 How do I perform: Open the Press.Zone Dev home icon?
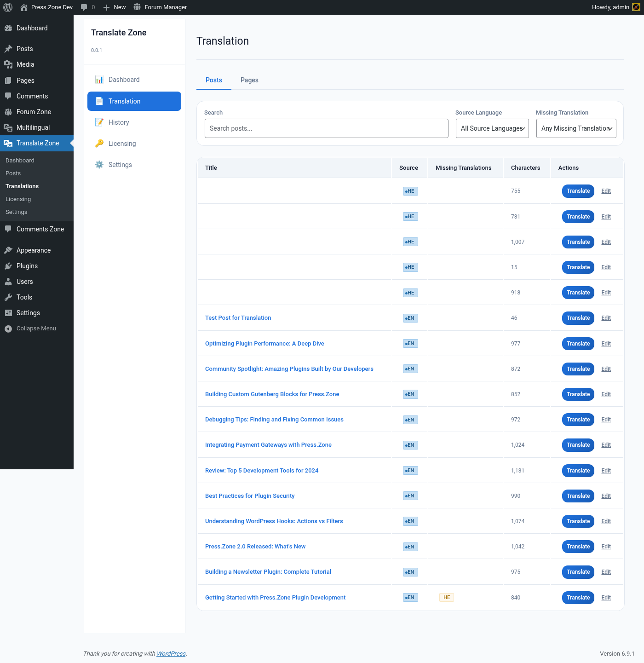pyautogui.click(x=24, y=7)
